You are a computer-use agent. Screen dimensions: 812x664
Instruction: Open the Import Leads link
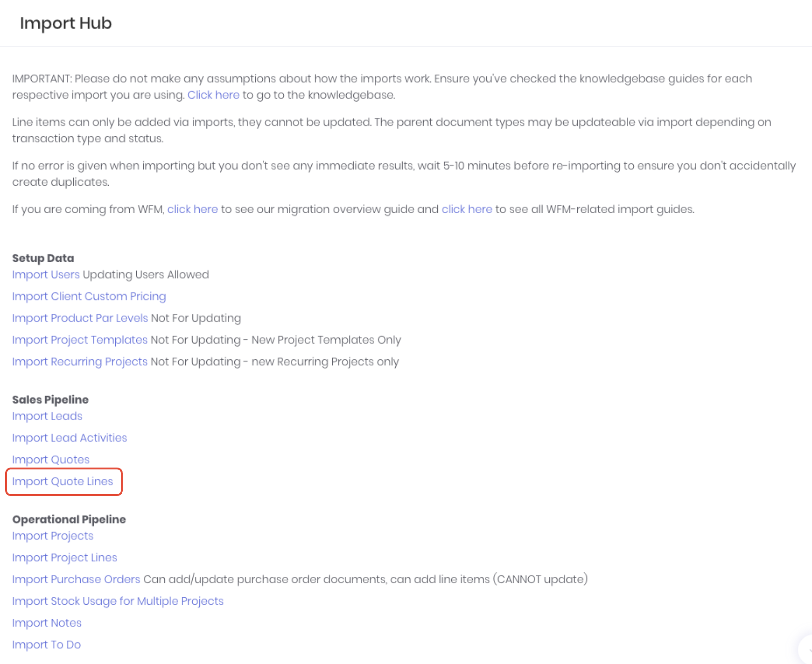point(47,416)
